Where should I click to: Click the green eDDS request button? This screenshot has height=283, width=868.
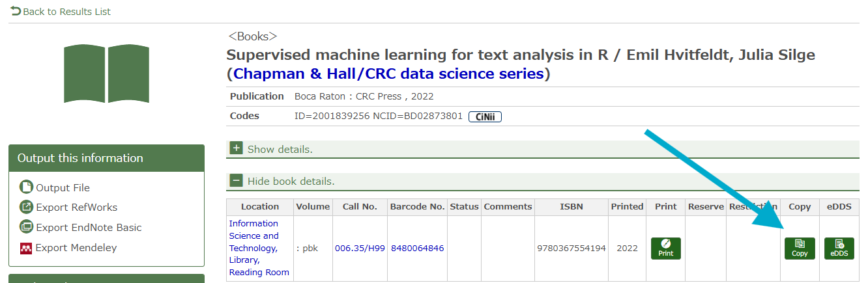pyautogui.click(x=839, y=249)
